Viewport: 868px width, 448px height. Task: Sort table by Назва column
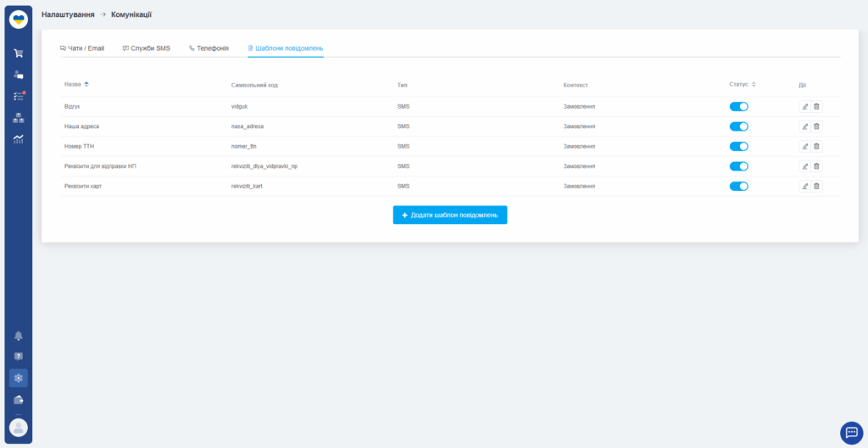[x=76, y=84]
